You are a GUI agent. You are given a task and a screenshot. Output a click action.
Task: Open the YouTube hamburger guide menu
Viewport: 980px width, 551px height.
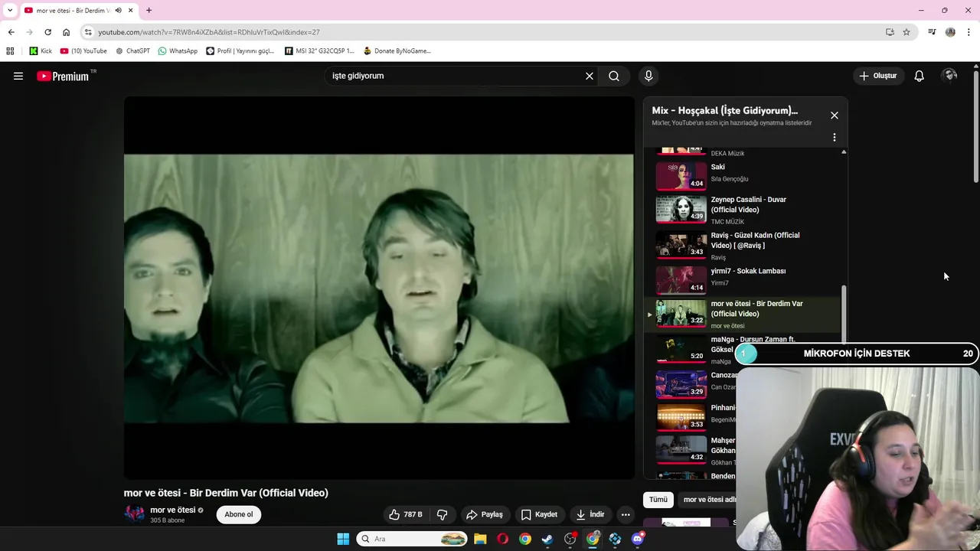coord(18,76)
